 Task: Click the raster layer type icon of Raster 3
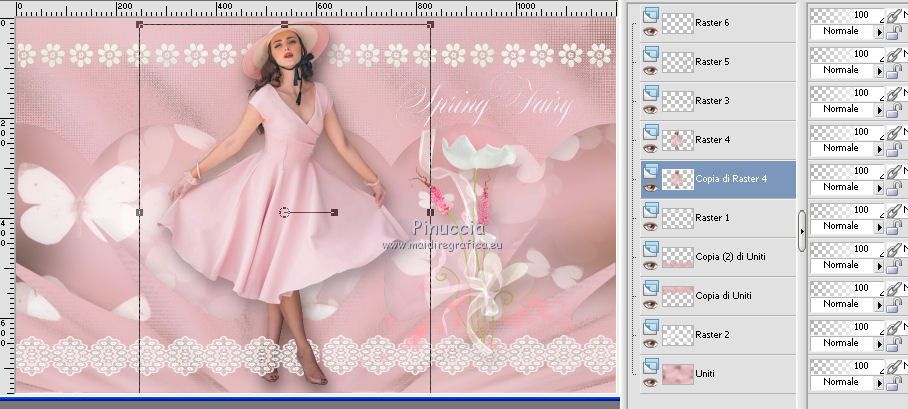pyautogui.click(x=651, y=92)
